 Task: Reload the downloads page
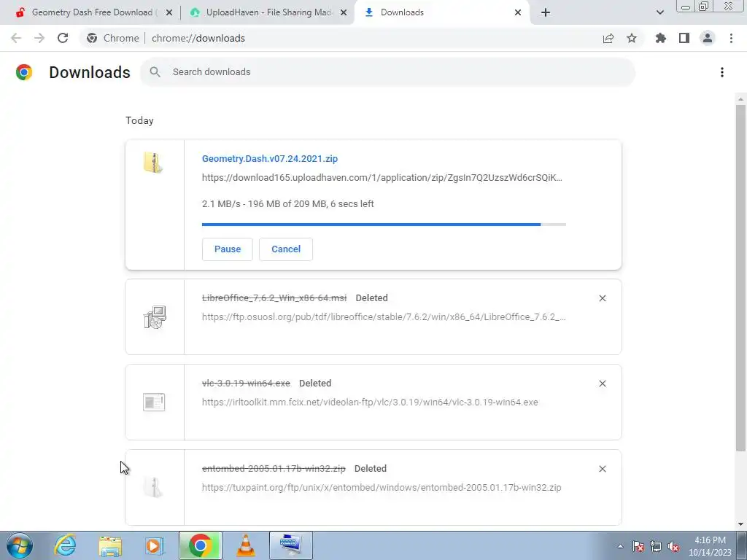(x=63, y=38)
